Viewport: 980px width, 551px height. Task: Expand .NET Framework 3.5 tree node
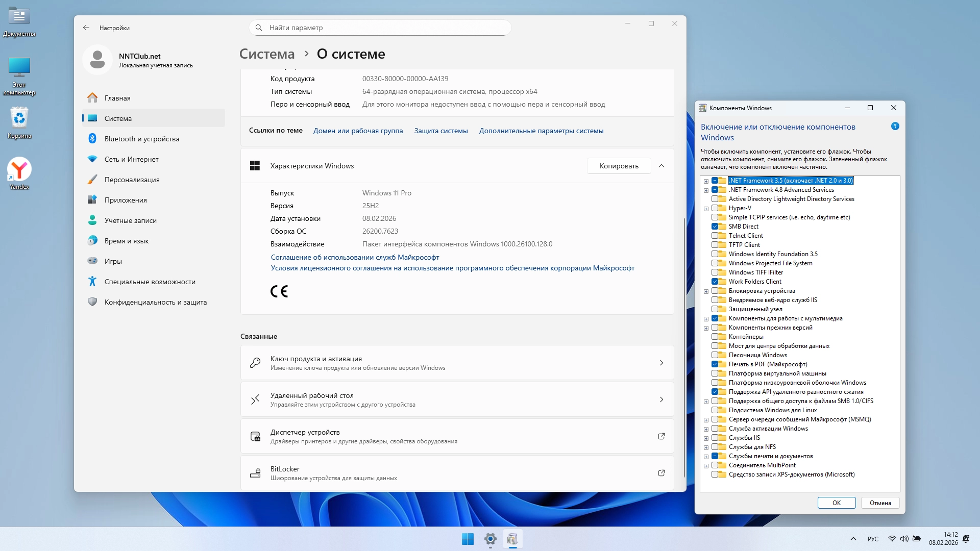coord(706,181)
